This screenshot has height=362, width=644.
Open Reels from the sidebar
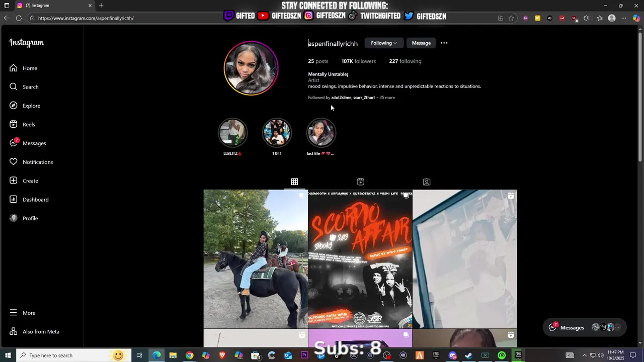(x=22, y=124)
